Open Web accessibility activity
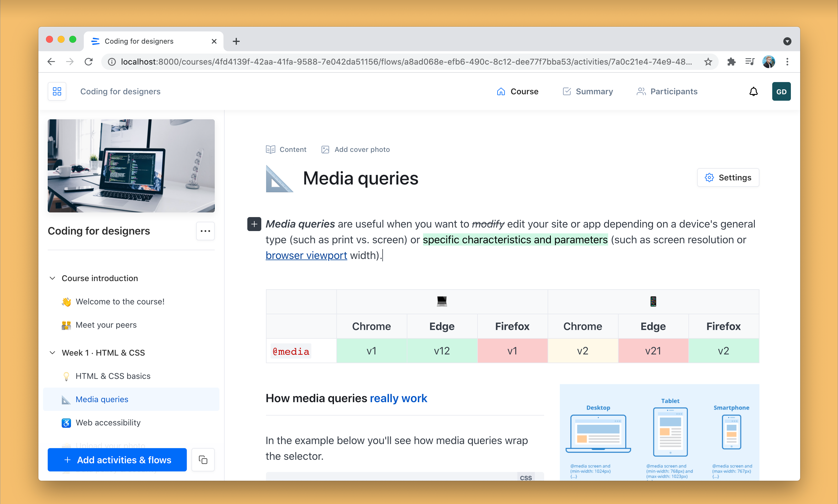838x504 pixels. pyautogui.click(x=131, y=423)
